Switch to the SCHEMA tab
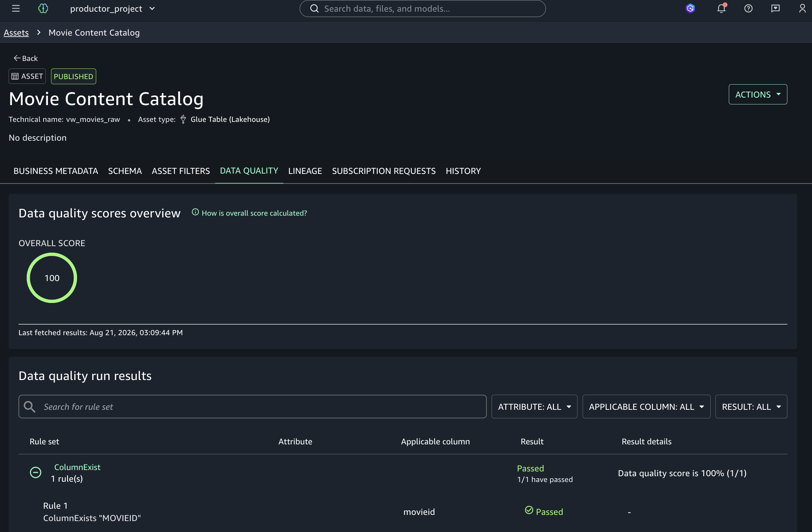This screenshot has height=532, width=812. [125, 171]
